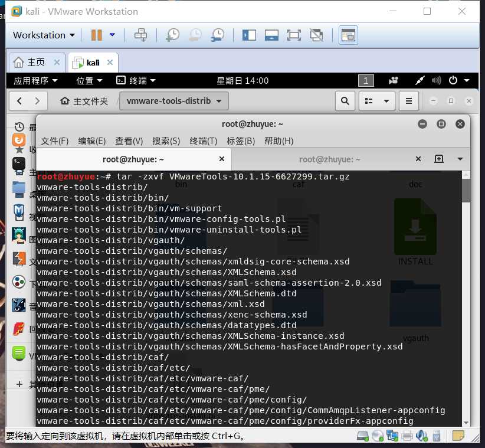This screenshot has width=485, height=448.
Task: Send Ctrl+Alt+Del to virtual machine
Action: [141, 35]
